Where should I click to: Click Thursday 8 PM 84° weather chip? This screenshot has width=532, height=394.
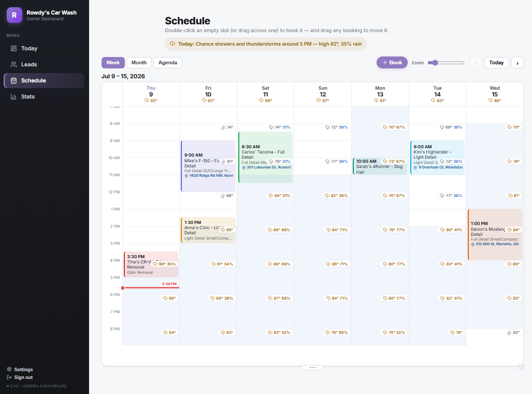(169, 332)
